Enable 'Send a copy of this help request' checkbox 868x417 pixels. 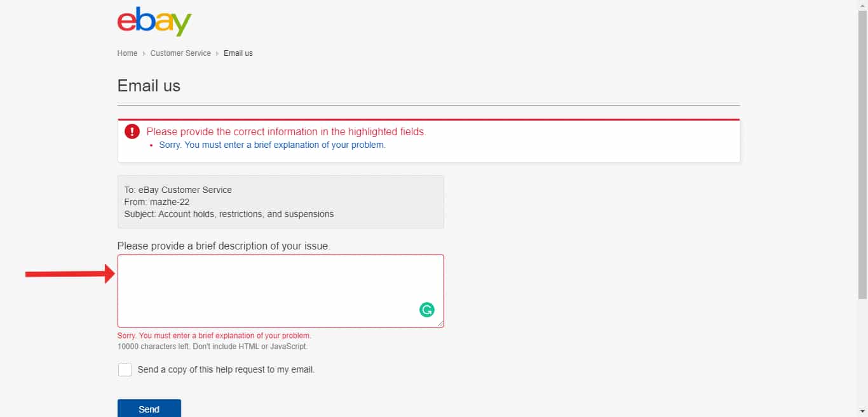125,369
